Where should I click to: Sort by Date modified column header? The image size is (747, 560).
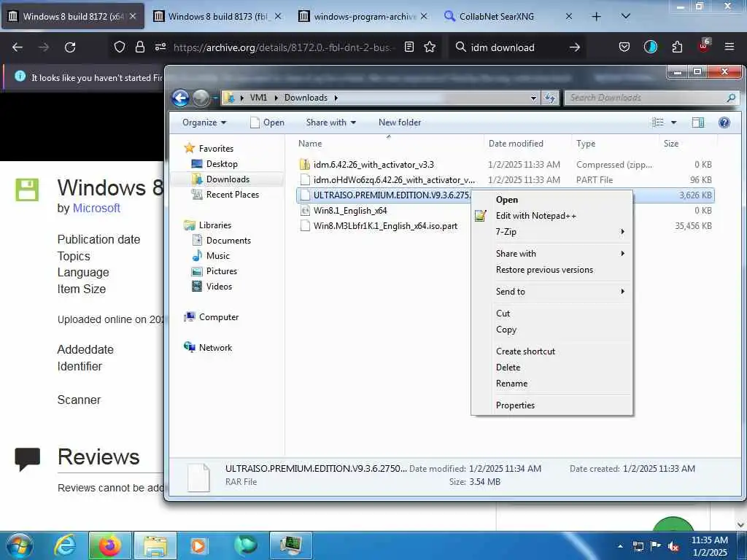(516, 144)
